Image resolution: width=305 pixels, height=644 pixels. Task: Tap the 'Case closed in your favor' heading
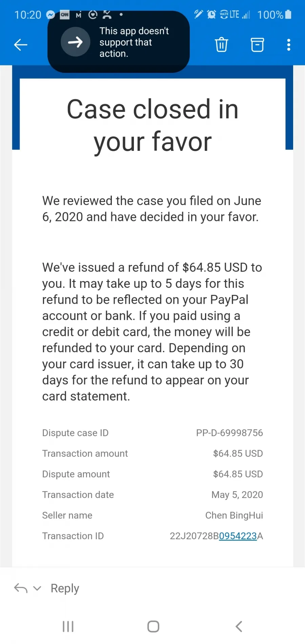(x=152, y=125)
